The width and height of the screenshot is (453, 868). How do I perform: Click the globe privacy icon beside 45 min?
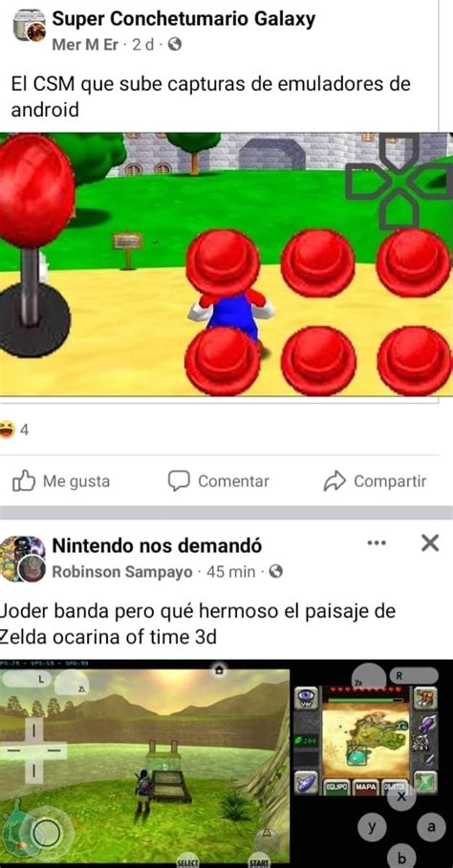coord(275,571)
